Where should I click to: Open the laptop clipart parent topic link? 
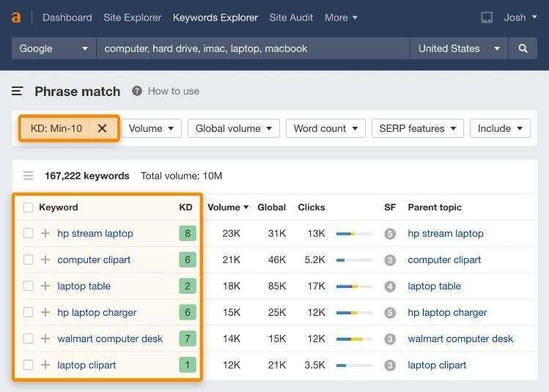(437, 365)
